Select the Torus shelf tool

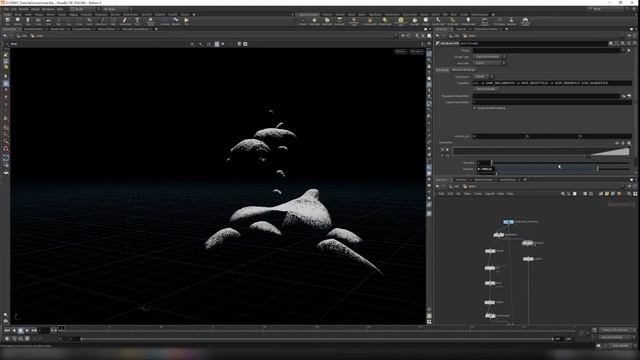coord(38,21)
